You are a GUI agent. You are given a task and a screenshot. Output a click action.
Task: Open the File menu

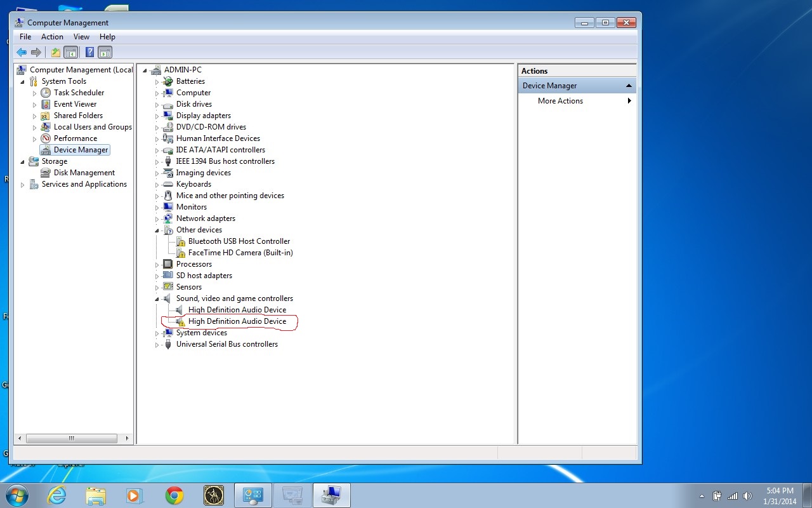(x=25, y=37)
